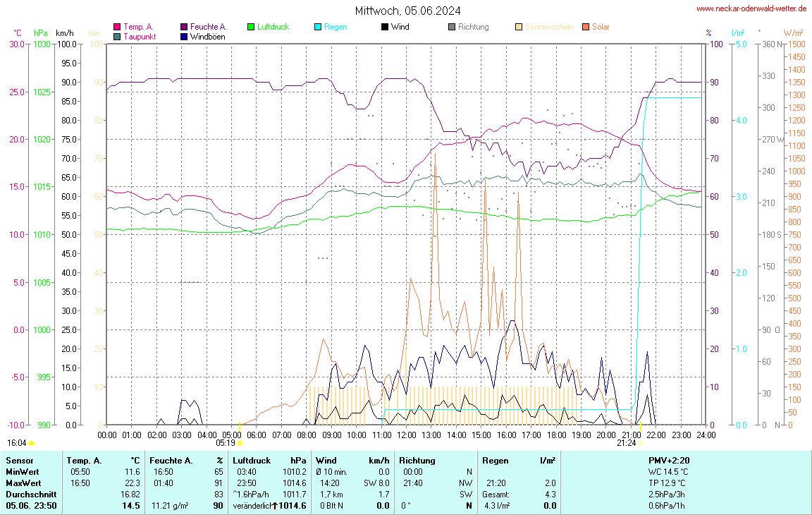Click the Regen column header in table
Viewport: 812px width, 515px height.
point(495,460)
